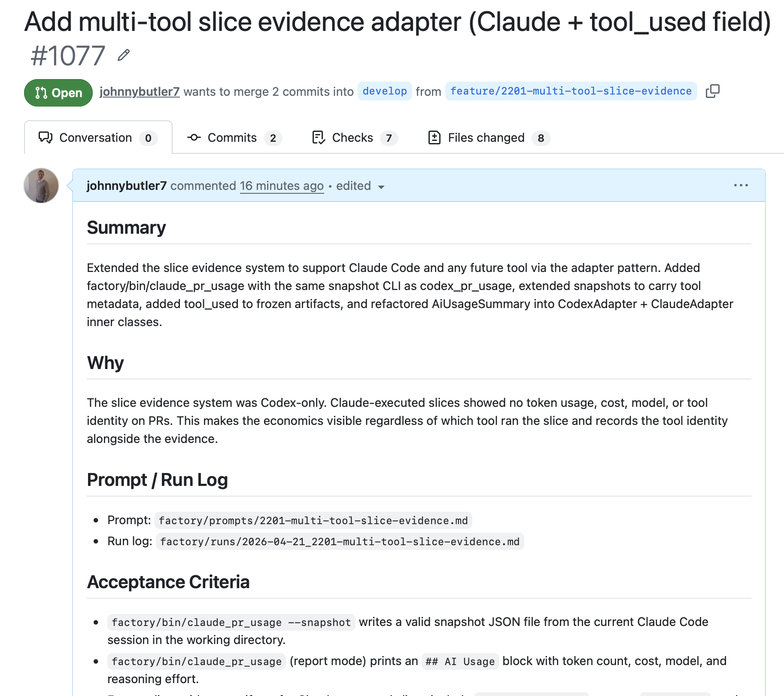The height and width of the screenshot is (696, 784).
Task: Click the pull request icon in Open badge
Action: tap(41, 93)
